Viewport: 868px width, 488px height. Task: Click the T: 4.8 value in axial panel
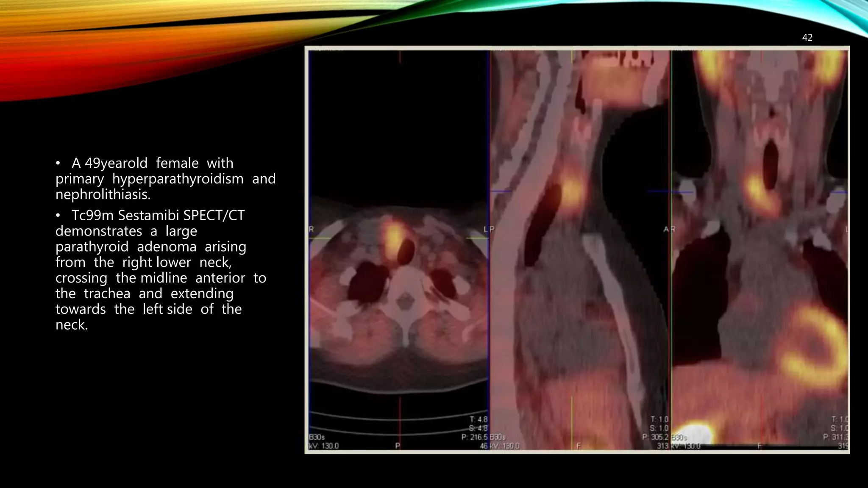479,419
